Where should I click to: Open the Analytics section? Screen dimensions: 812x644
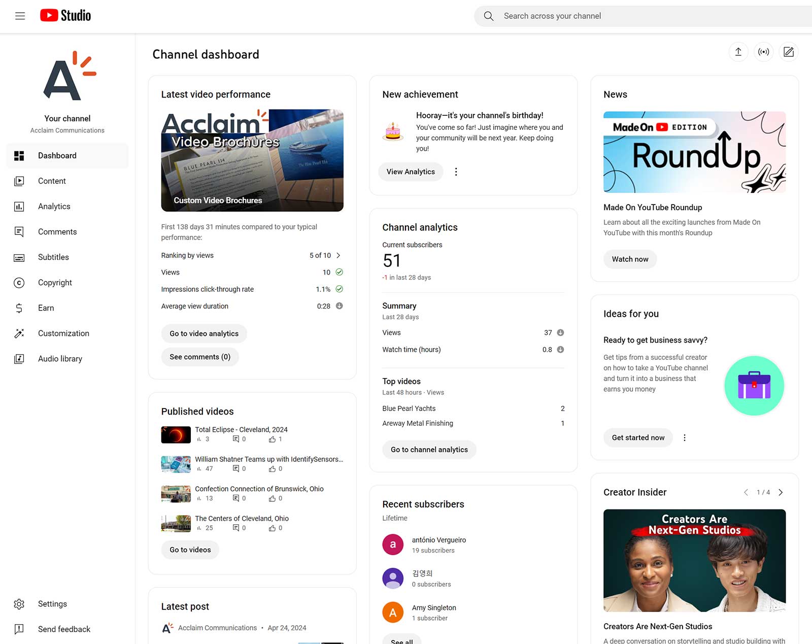point(67,207)
